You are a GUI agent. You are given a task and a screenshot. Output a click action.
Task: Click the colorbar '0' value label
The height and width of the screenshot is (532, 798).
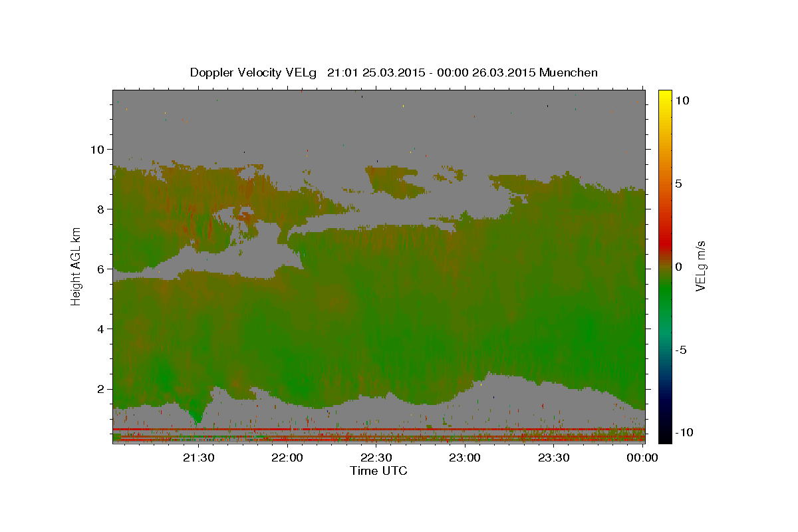click(678, 266)
